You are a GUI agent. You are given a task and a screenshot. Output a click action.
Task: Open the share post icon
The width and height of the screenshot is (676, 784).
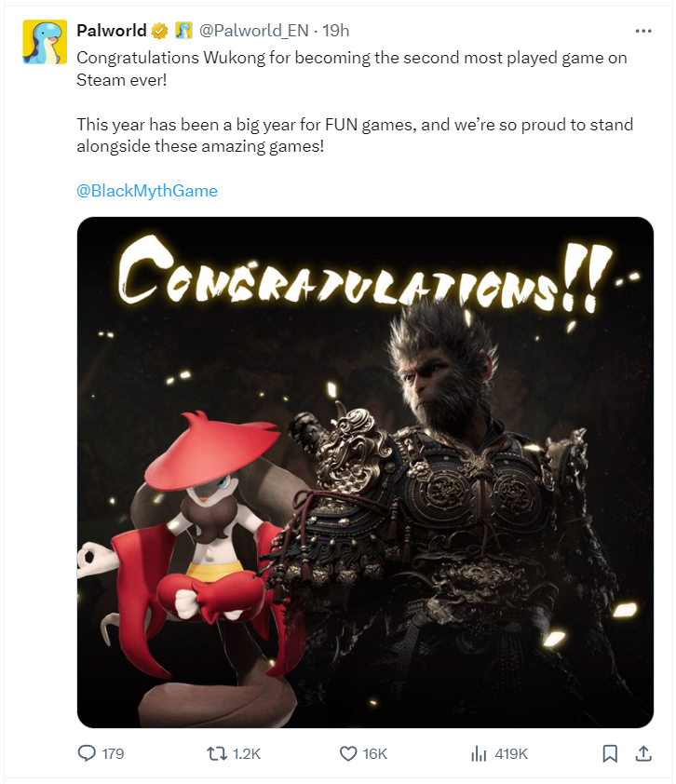tap(643, 753)
